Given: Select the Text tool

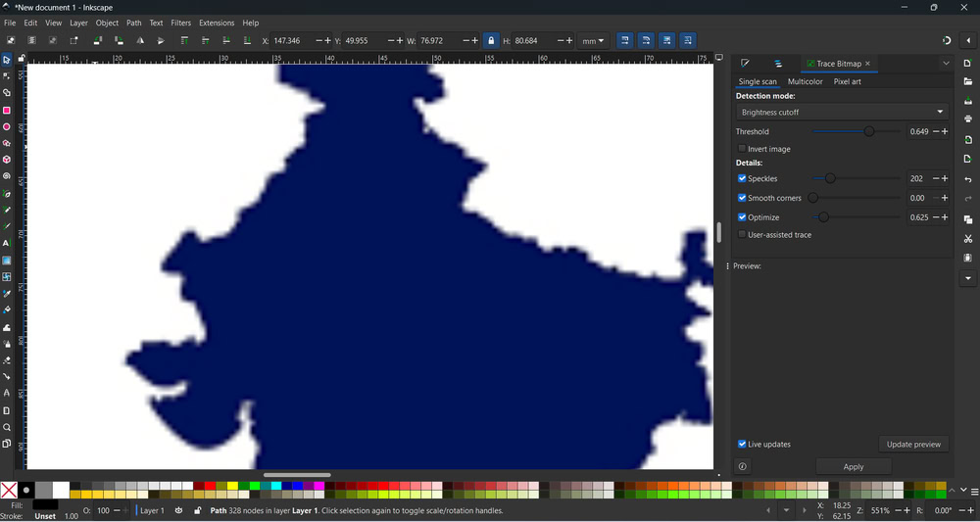Looking at the screenshot, I should pyautogui.click(x=6, y=243).
